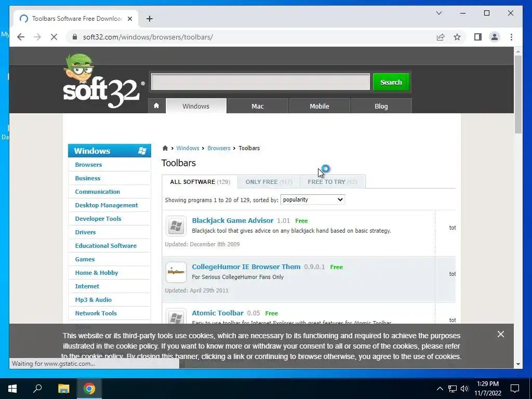Go back in Chrome
The height and width of the screenshot is (399, 532).
coord(21,37)
